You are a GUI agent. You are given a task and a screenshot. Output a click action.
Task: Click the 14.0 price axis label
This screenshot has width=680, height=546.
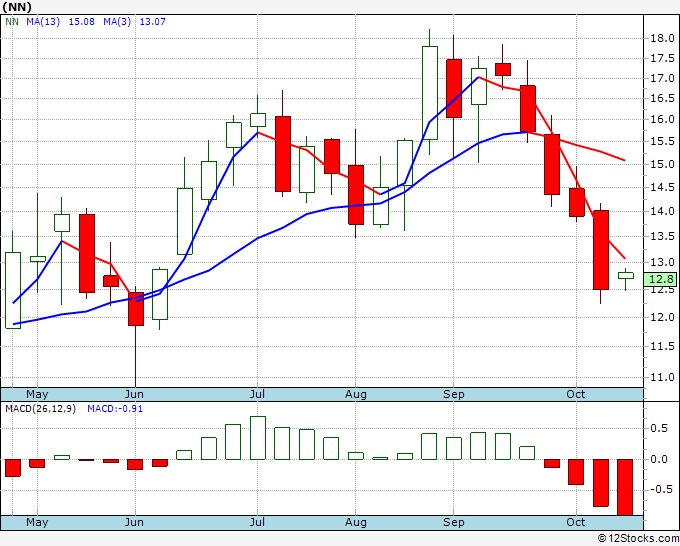coord(662,212)
